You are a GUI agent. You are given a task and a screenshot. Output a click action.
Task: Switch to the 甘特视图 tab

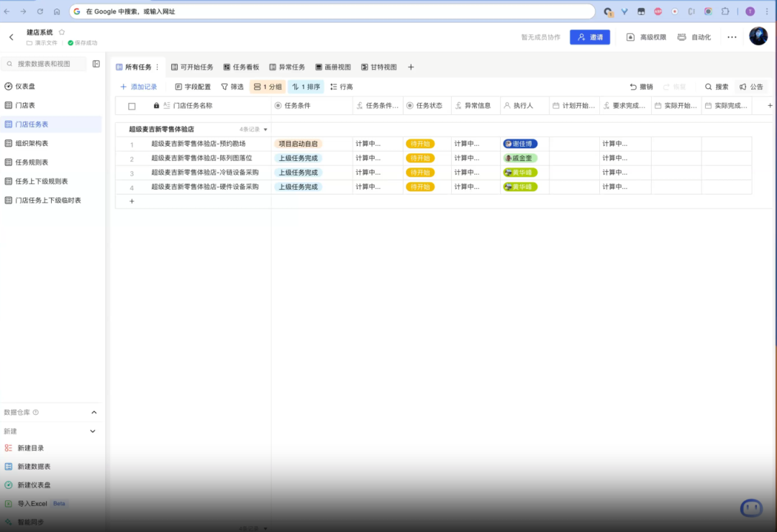coord(378,68)
